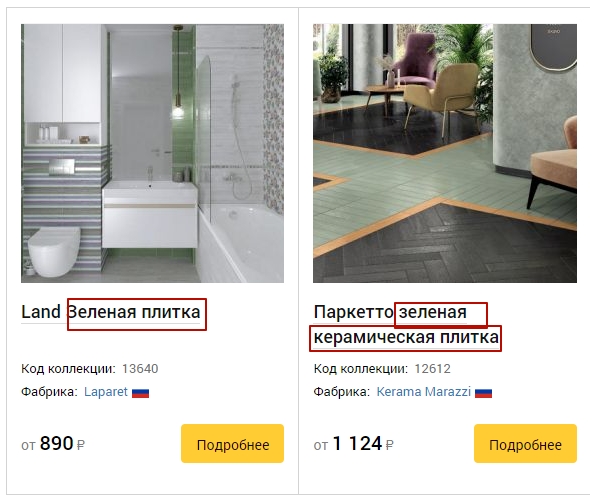Open the Паркетто green floor tile photo
601x500 pixels.
pos(445,153)
